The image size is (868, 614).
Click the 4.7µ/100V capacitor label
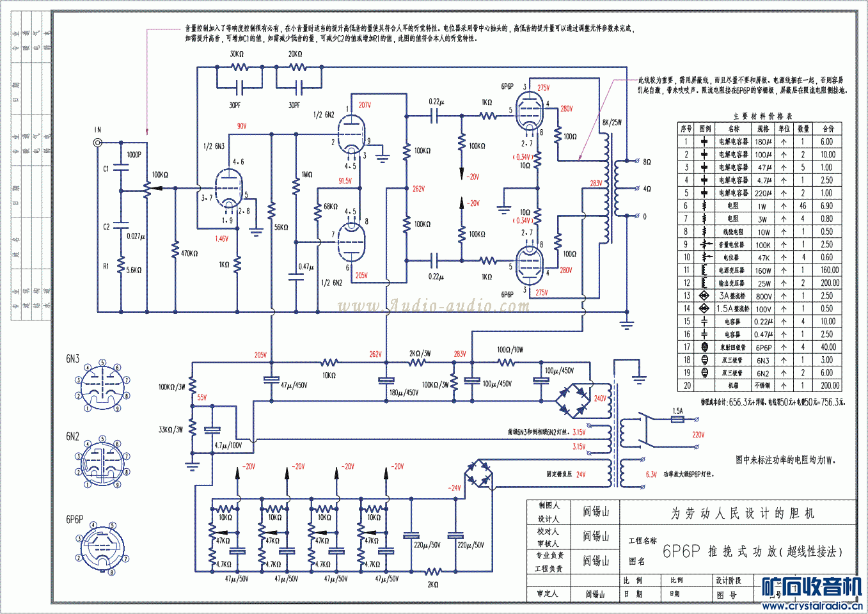point(228,445)
